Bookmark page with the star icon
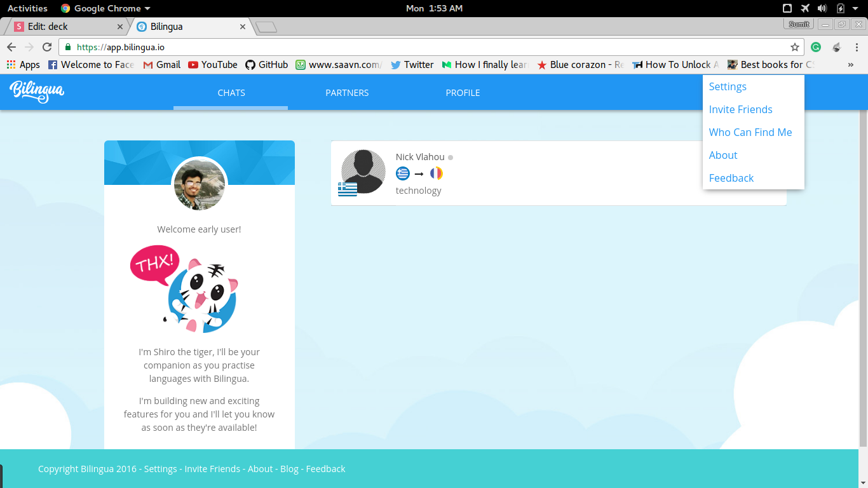This screenshot has height=488, width=868. click(794, 47)
